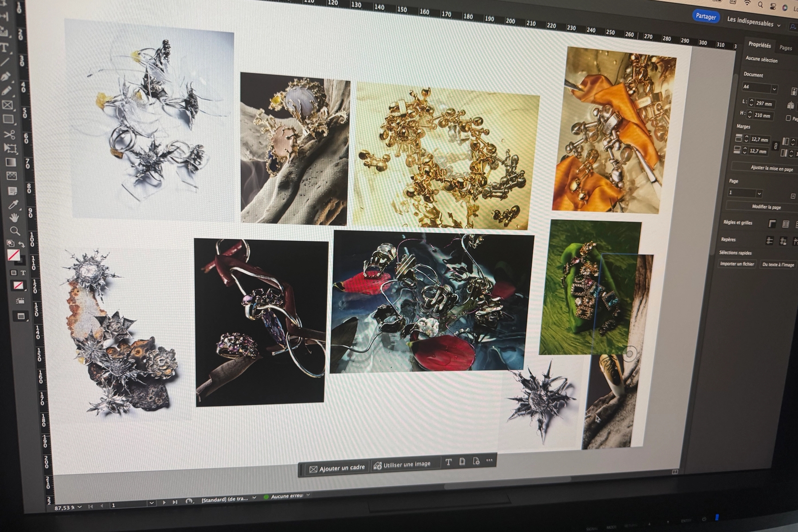Select the Scissors tool
The width and height of the screenshot is (798, 532).
point(9,134)
